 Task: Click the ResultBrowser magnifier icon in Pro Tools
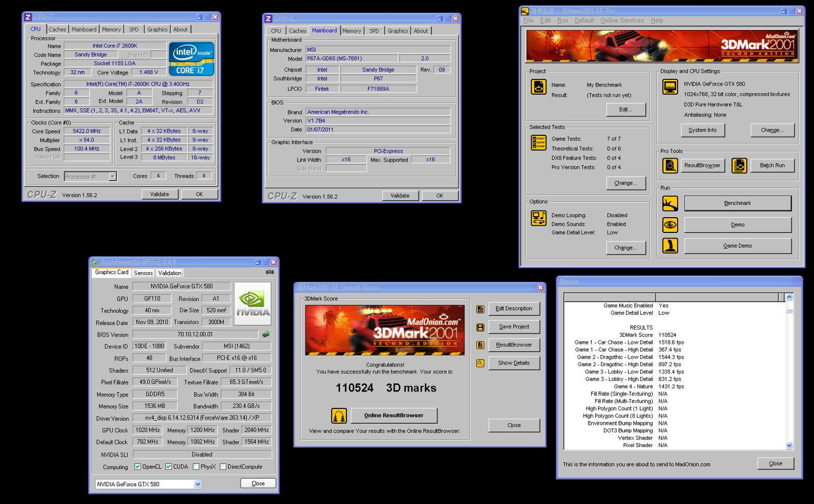point(670,165)
